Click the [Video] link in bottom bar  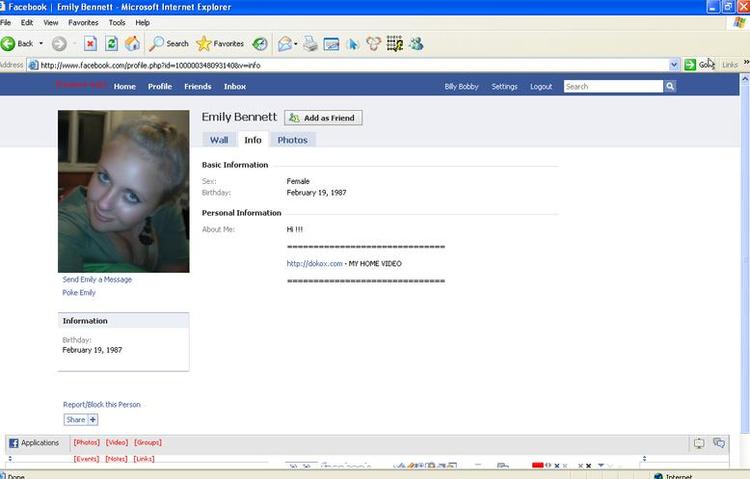[x=117, y=443]
